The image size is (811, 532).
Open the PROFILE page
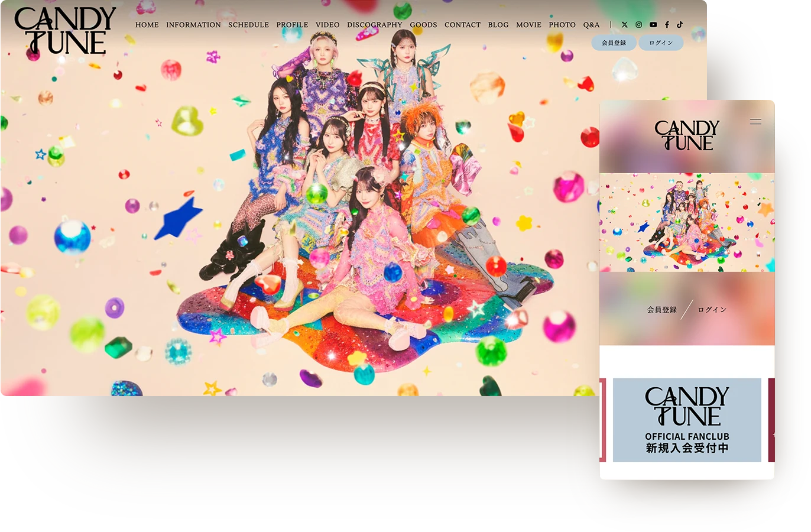tap(292, 25)
